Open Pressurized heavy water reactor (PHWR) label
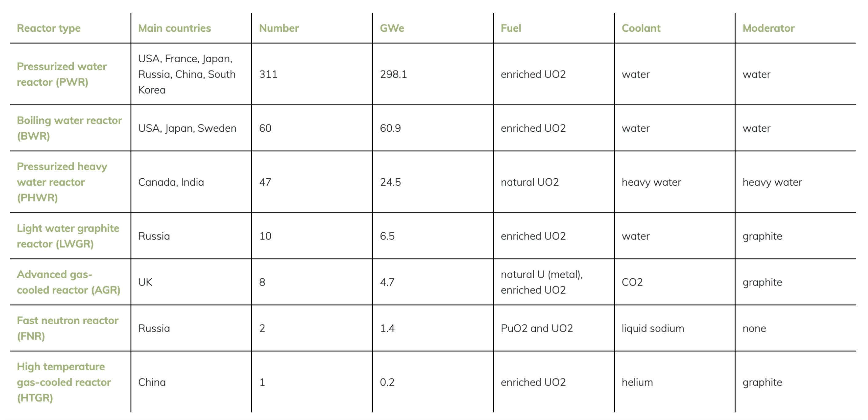This screenshot has height=420, width=868. tap(62, 182)
